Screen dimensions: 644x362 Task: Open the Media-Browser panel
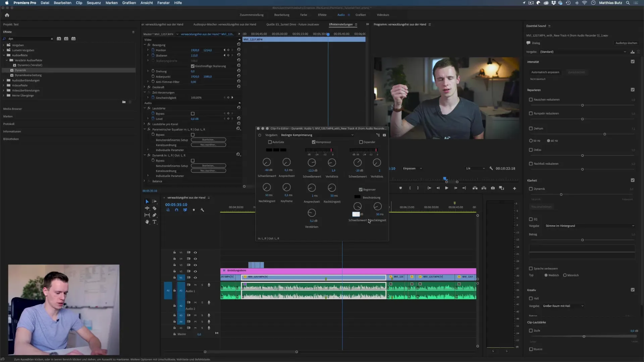(13, 109)
